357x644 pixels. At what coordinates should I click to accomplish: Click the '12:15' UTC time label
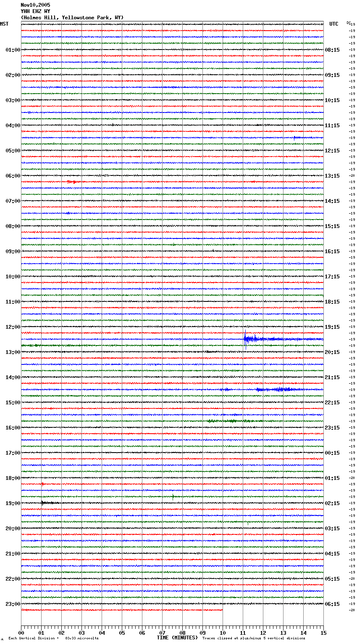click(332, 151)
